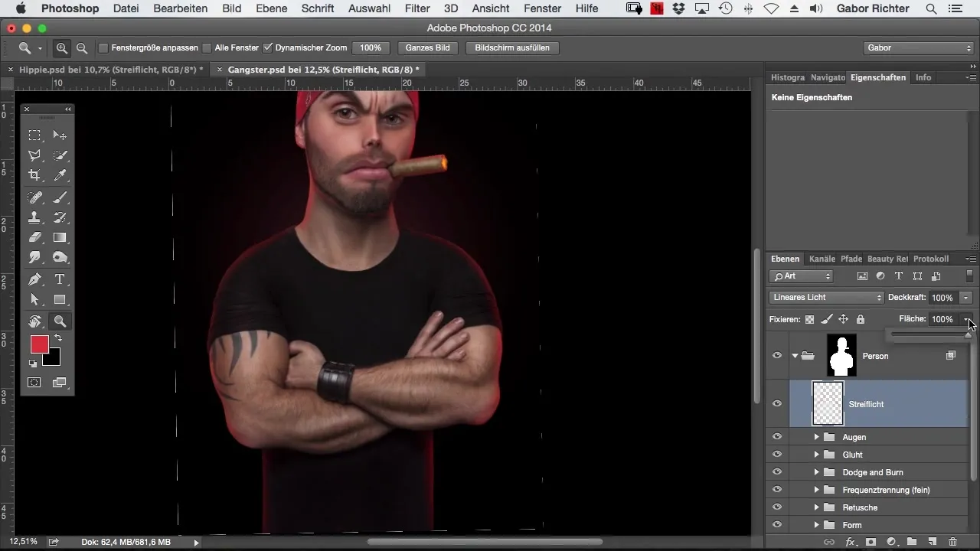The height and width of the screenshot is (551, 980).
Task: Delete the selected layer via trash icon
Action: 952,542
